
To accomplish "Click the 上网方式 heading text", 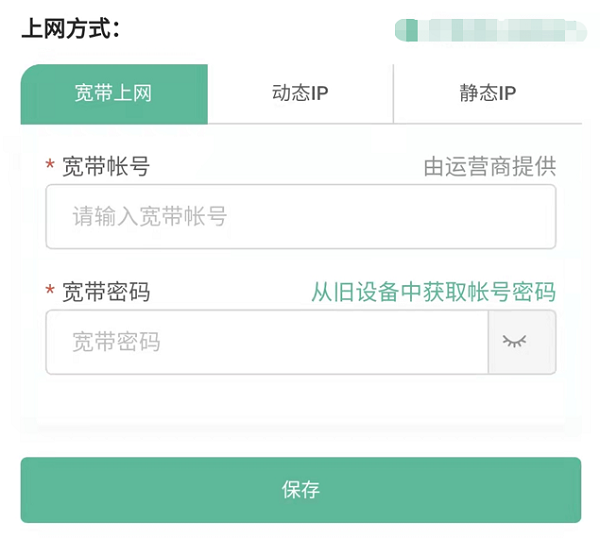I will point(70,29).
